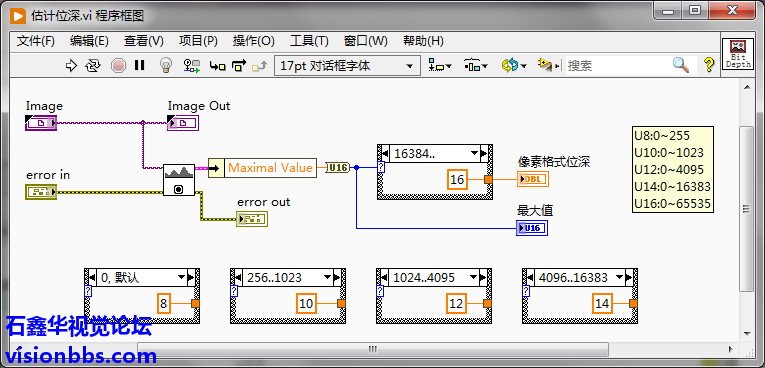Expand the 16384.. case selector dropdown
The image size is (765, 368).
(x=474, y=154)
